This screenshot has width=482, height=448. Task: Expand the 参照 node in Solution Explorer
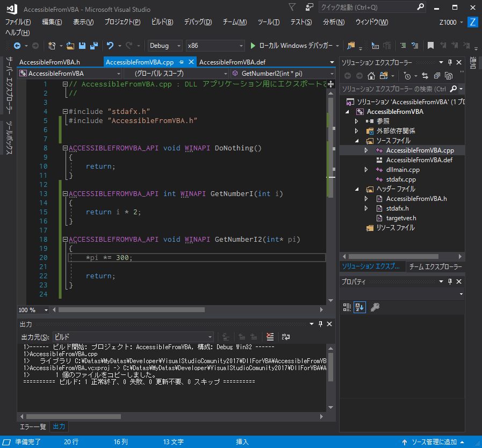356,121
